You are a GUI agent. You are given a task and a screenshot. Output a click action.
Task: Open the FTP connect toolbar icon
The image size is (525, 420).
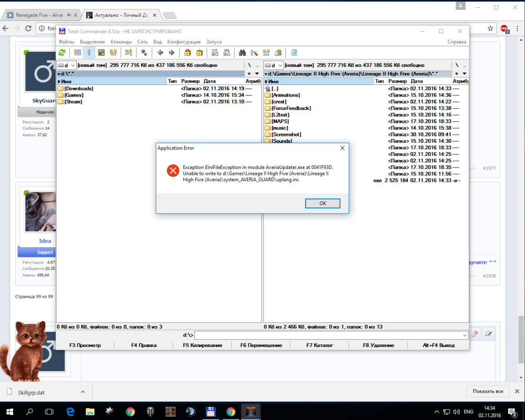click(x=215, y=52)
